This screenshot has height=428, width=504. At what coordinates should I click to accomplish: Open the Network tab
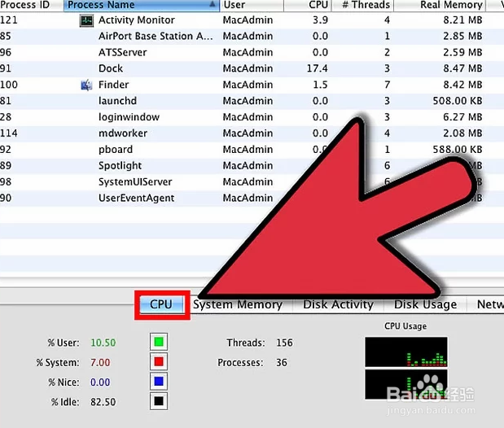(x=487, y=304)
